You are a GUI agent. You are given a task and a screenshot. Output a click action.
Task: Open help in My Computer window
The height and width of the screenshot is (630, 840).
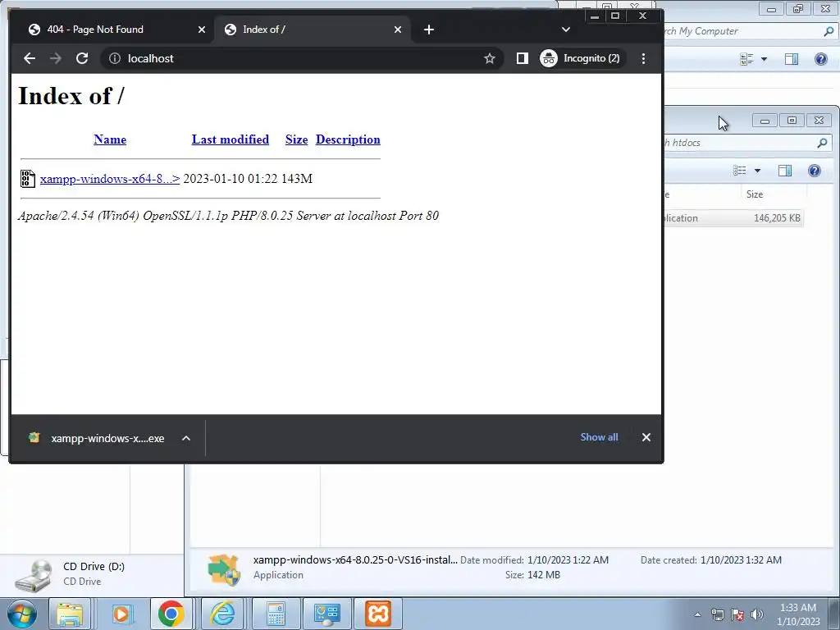point(820,59)
